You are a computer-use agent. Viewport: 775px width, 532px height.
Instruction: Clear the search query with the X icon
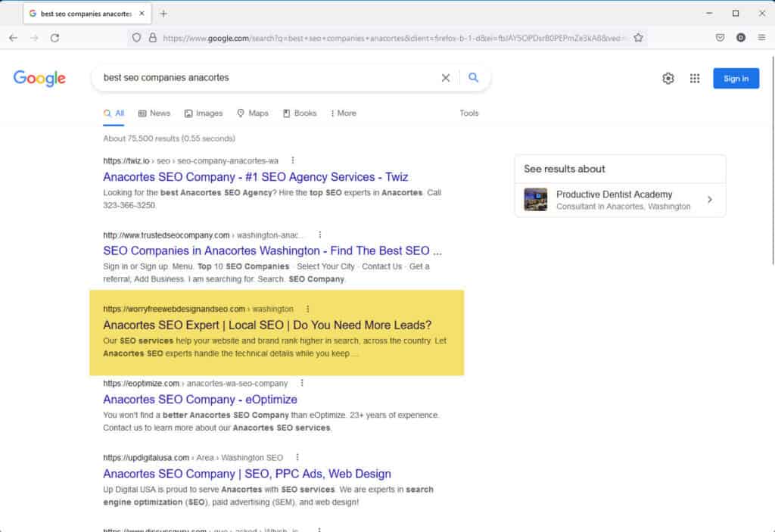point(445,78)
